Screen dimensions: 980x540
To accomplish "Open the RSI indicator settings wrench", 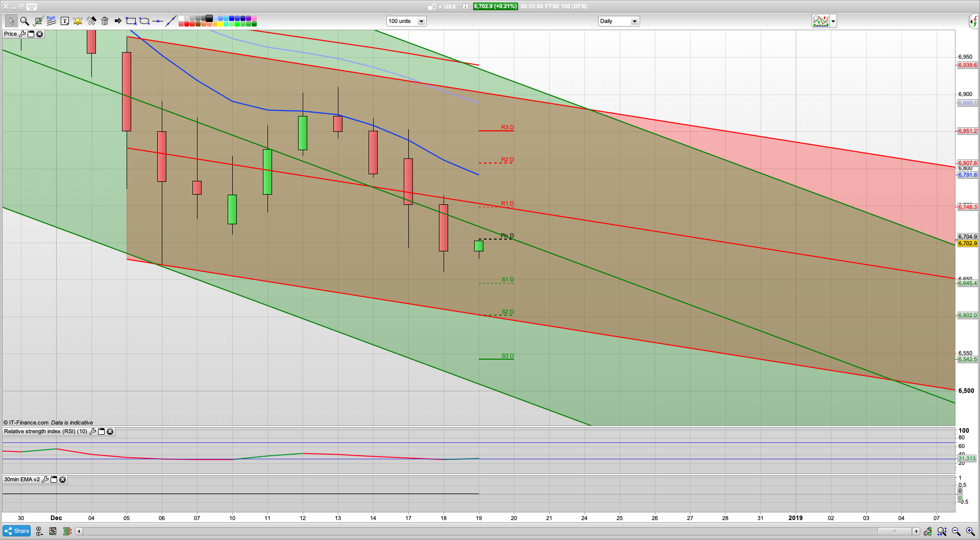I will pyautogui.click(x=92, y=431).
